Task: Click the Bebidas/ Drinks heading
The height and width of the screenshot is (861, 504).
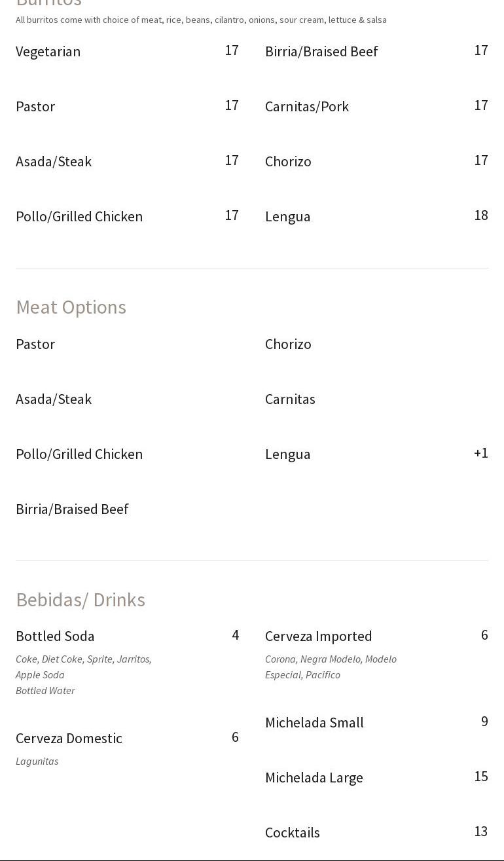Action: pyautogui.click(x=81, y=600)
